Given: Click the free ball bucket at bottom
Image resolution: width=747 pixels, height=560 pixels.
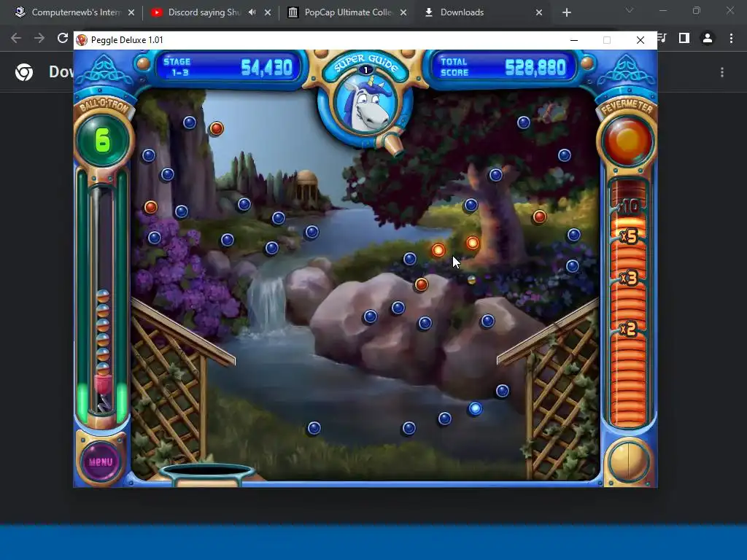Looking at the screenshot, I should click(x=207, y=474).
